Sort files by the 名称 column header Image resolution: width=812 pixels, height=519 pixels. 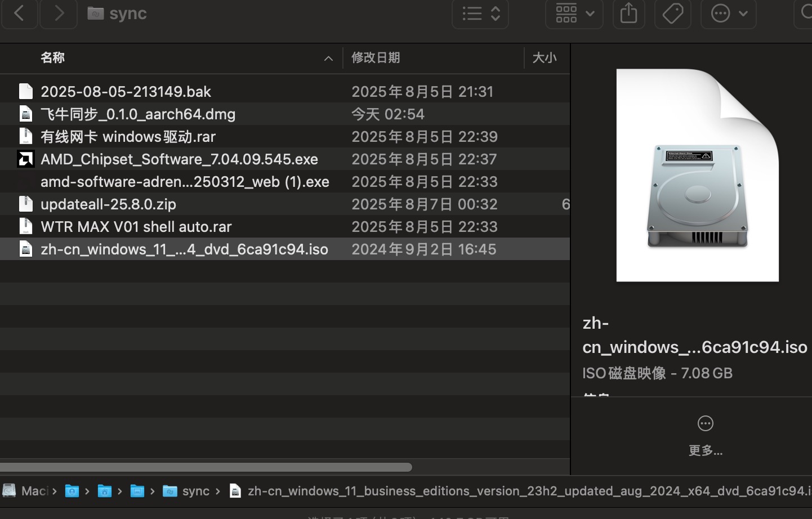tap(171, 58)
